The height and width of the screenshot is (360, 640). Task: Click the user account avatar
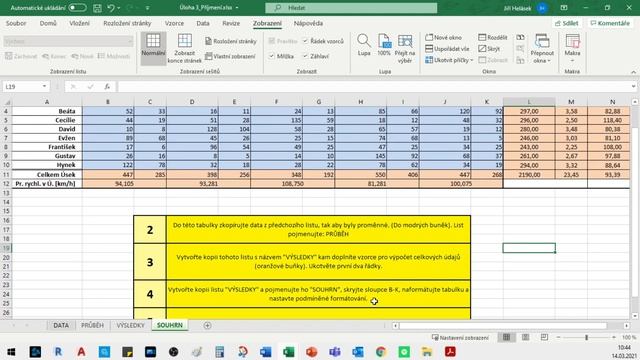[542, 8]
